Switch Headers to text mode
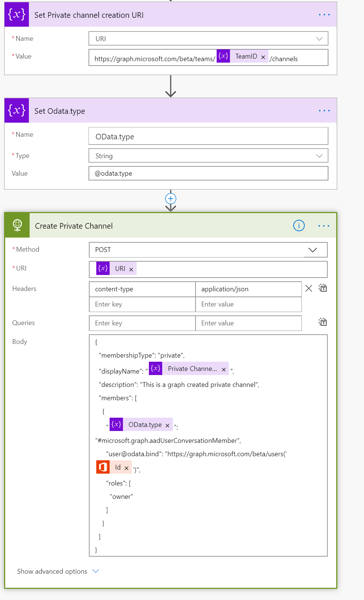The width and height of the screenshot is (364, 600). click(x=323, y=288)
